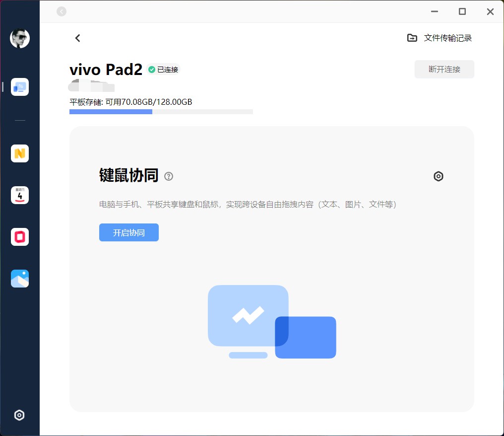Open the gallery photos icon in sidebar

pyautogui.click(x=20, y=279)
